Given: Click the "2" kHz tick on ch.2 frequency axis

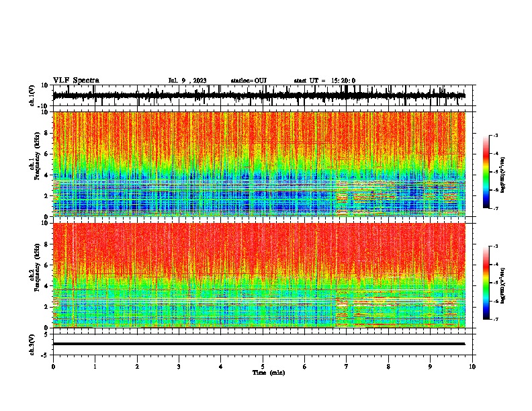Looking at the screenshot, I should pos(47,307).
